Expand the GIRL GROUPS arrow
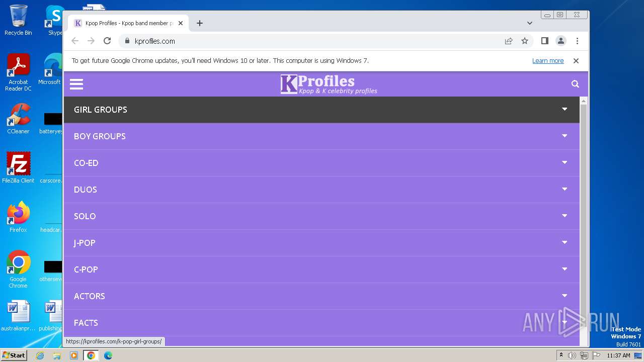Image resolution: width=644 pixels, height=362 pixels. click(x=565, y=109)
